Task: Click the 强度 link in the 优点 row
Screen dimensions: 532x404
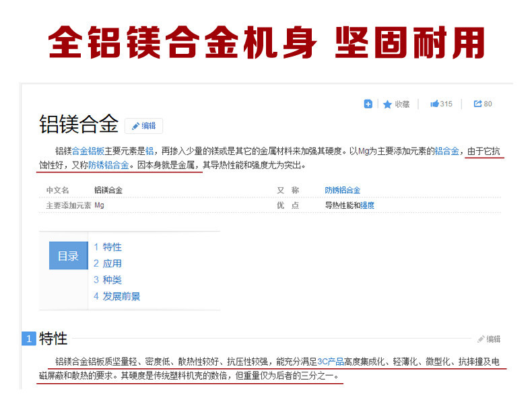Action: click(367, 205)
